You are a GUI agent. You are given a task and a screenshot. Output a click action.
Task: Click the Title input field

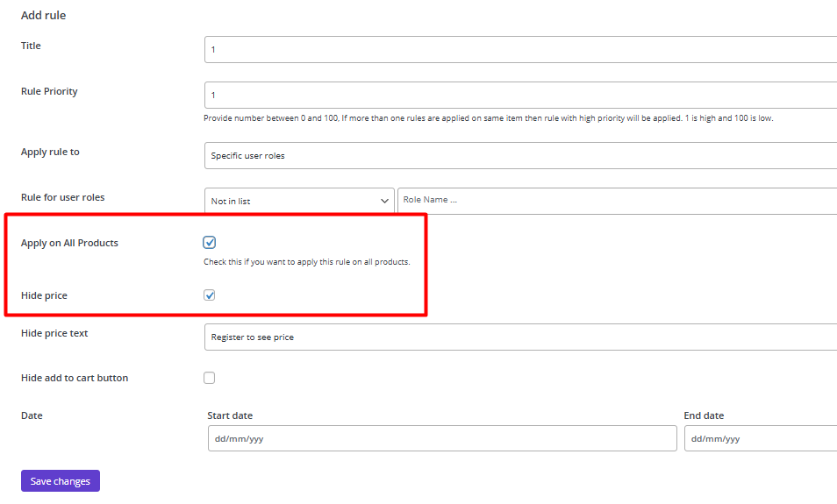(520, 50)
